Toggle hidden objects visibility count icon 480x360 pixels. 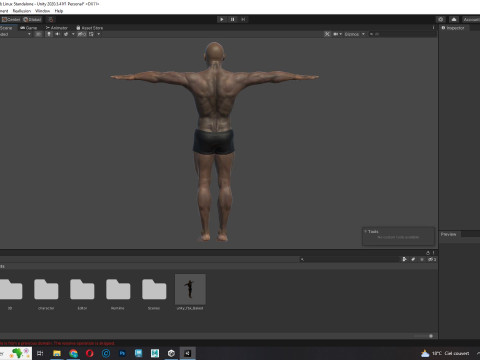click(x=82, y=34)
